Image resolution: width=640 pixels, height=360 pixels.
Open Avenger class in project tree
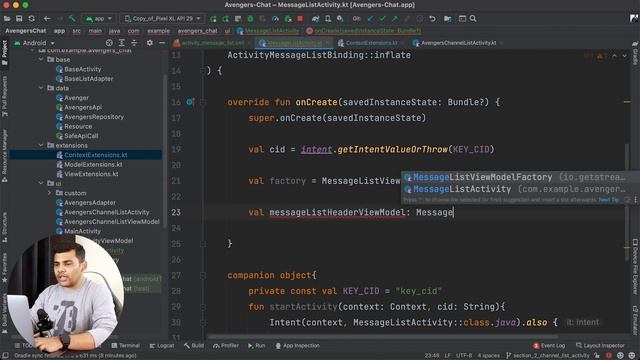pos(72,98)
